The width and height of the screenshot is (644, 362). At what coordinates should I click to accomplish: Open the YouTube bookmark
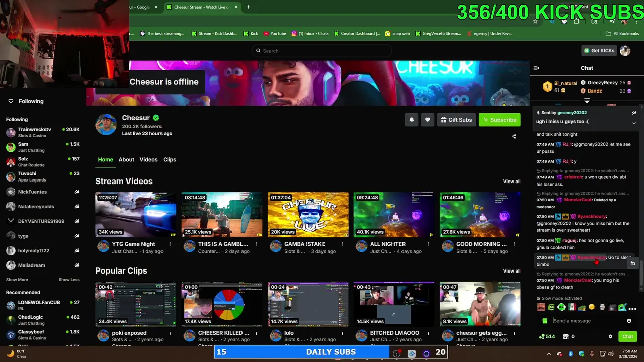pos(275,34)
